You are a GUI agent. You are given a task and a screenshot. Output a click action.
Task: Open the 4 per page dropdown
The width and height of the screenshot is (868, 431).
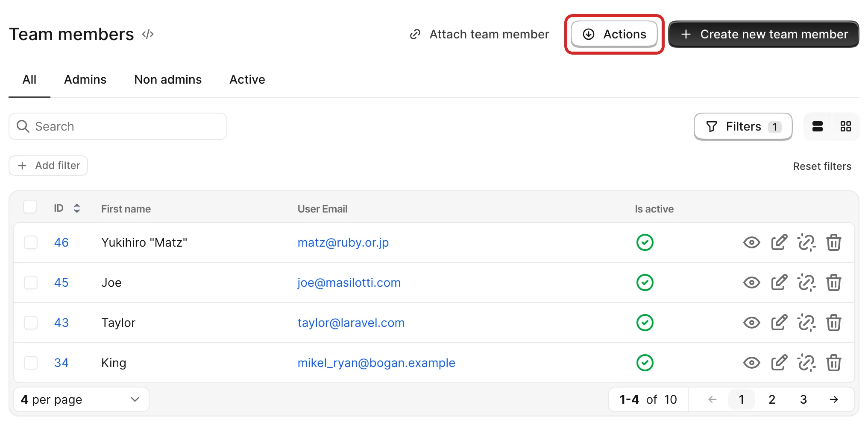tap(81, 399)
